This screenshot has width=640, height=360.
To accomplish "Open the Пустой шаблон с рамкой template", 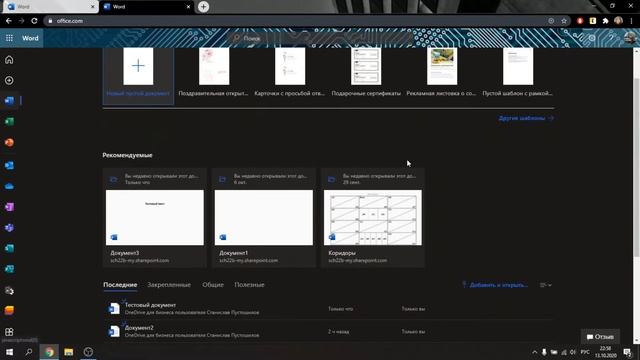I will tap(518, 72).
